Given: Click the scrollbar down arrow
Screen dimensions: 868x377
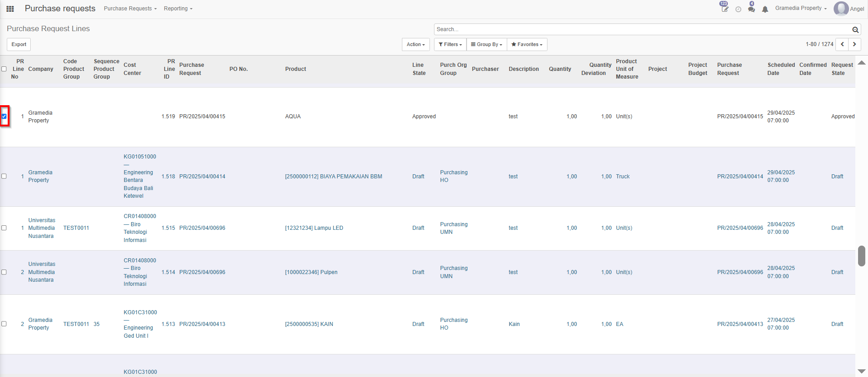Looking at the screenshot, I should coord(862,371).
